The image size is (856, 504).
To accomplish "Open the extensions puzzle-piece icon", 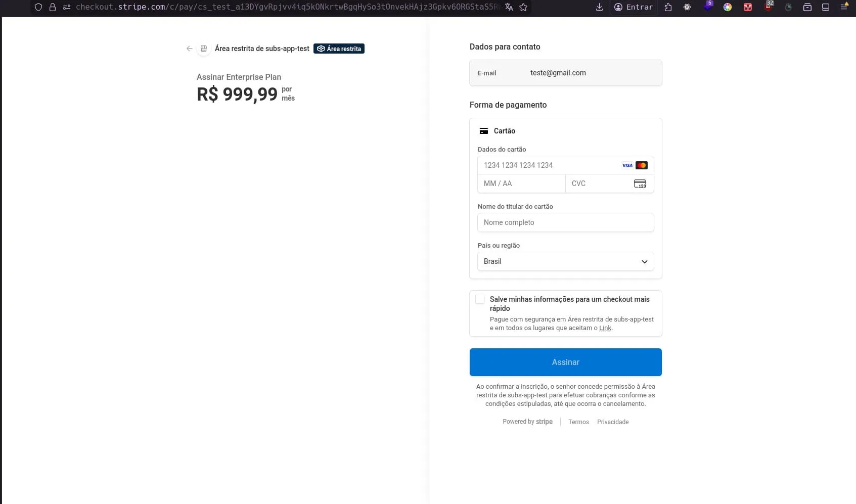I will (x=668, y=7).
